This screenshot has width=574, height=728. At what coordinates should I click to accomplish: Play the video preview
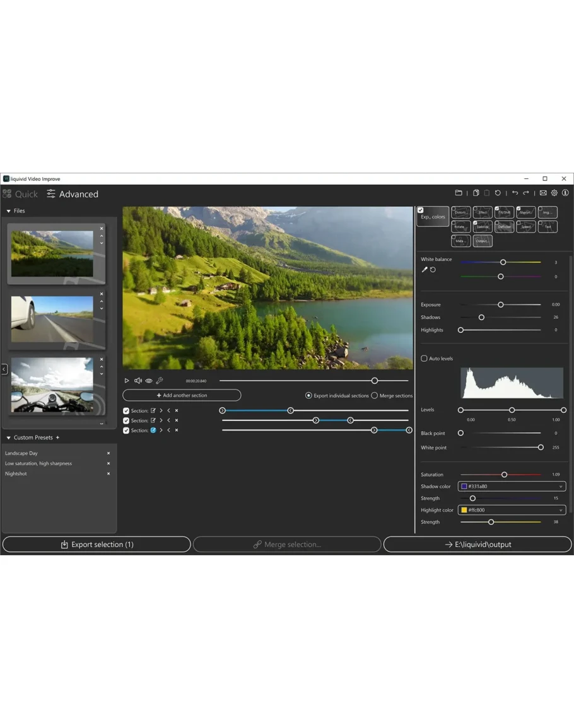tap(127, 381)
